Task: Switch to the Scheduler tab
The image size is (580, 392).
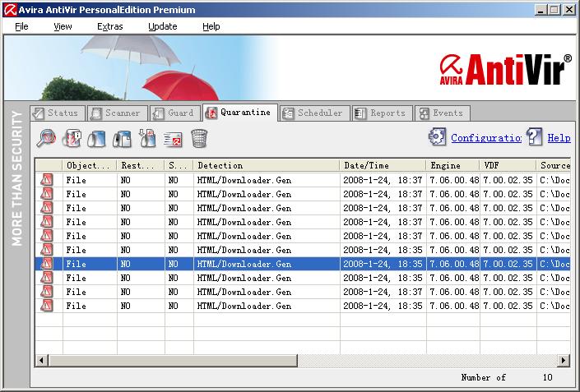Action: tap(315, 113)
